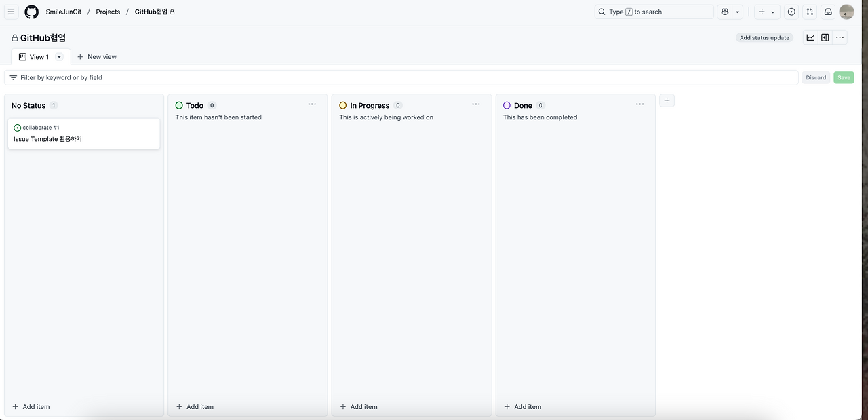Viewport: 868px width, 420px height.
Task: Open View 1 options dropdown arrow
Action: tap(59, 57)
